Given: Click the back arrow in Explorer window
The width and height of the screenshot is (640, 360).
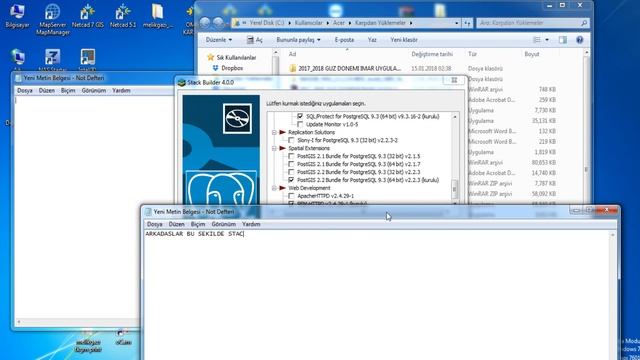Looking at the screenshot, I should tap(205, 23).
